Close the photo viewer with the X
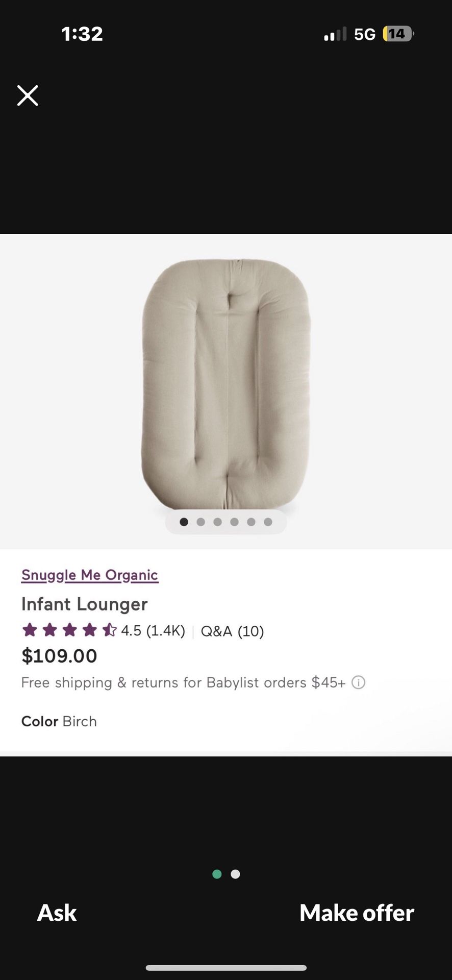The height and width of the screenshot is (980, 452). [28, 95]
